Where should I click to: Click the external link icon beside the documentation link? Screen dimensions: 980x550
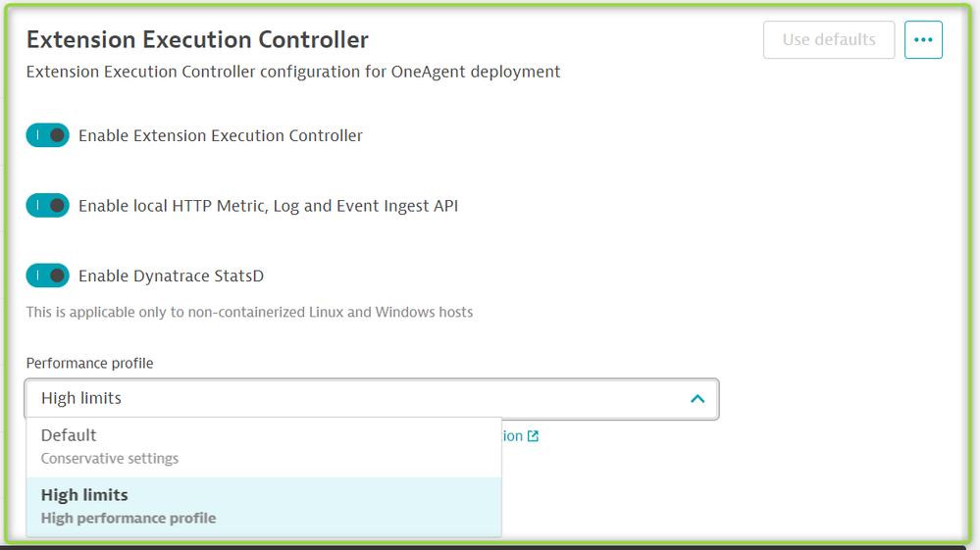(x=533, y=436)
